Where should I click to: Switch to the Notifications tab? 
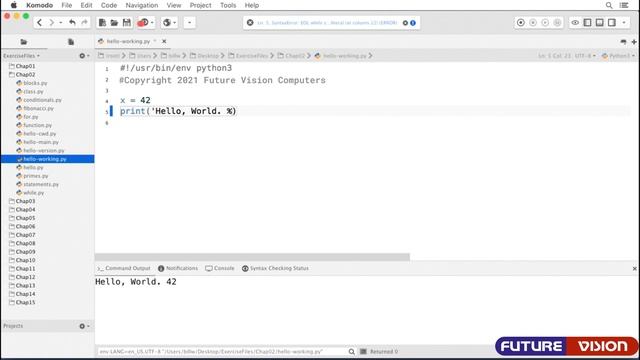click(x=178, y=268)
